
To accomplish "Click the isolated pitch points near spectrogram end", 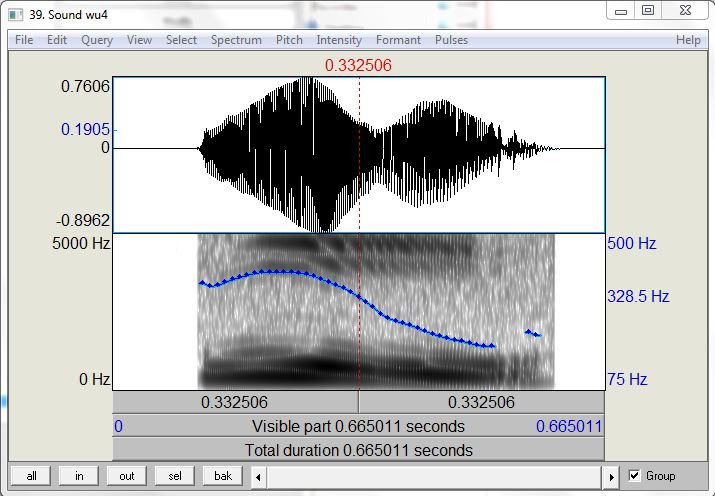I will (x=533, y=333).
